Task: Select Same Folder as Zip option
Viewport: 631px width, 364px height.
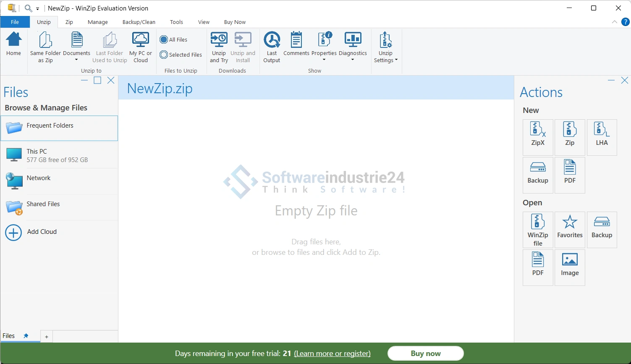Action: pos(45,47)
